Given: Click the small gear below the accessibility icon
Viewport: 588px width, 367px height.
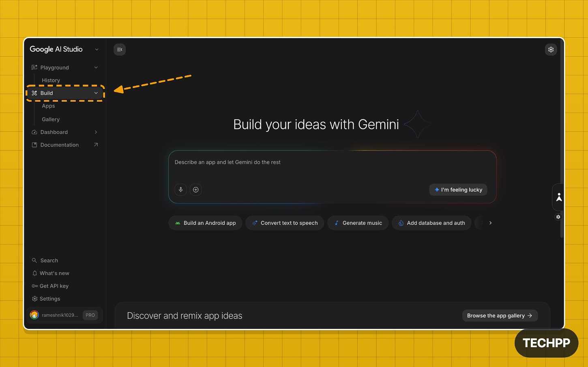Looking at the screenshot, I should coord(558,217).
